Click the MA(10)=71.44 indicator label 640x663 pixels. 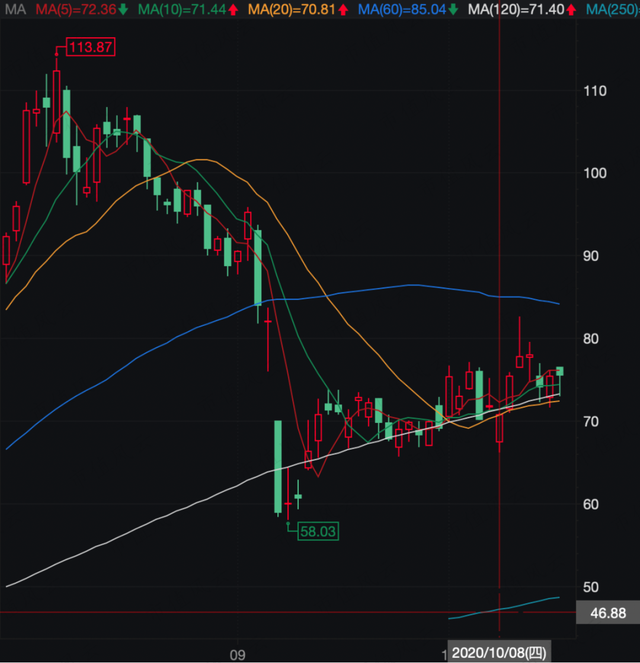182,9
